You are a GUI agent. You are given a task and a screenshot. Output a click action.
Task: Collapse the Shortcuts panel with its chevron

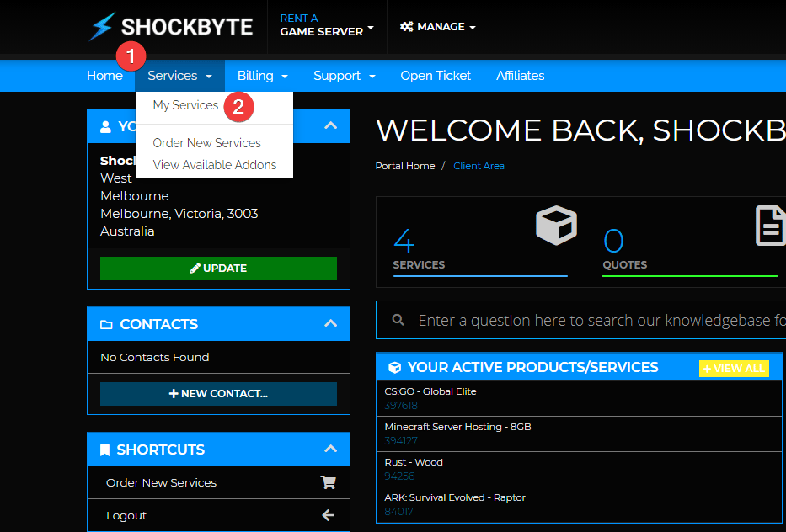click(x=332, y=449)
